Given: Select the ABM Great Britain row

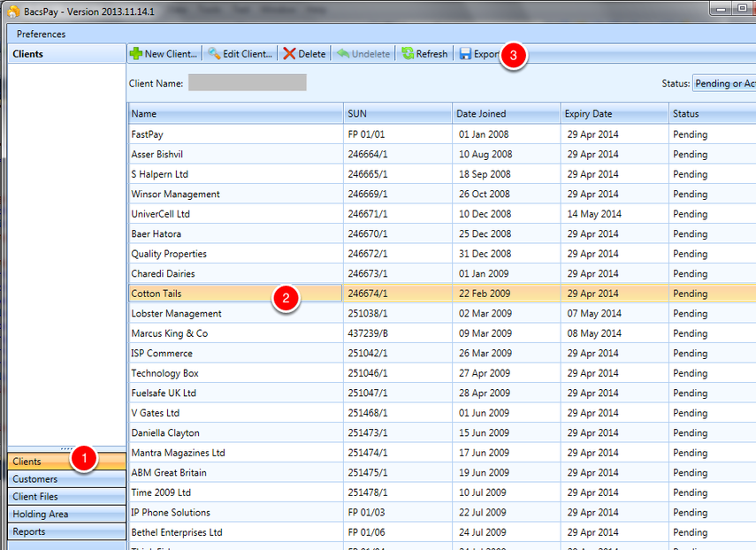Looking at the screenshot, I should click(x=442, y=472).
